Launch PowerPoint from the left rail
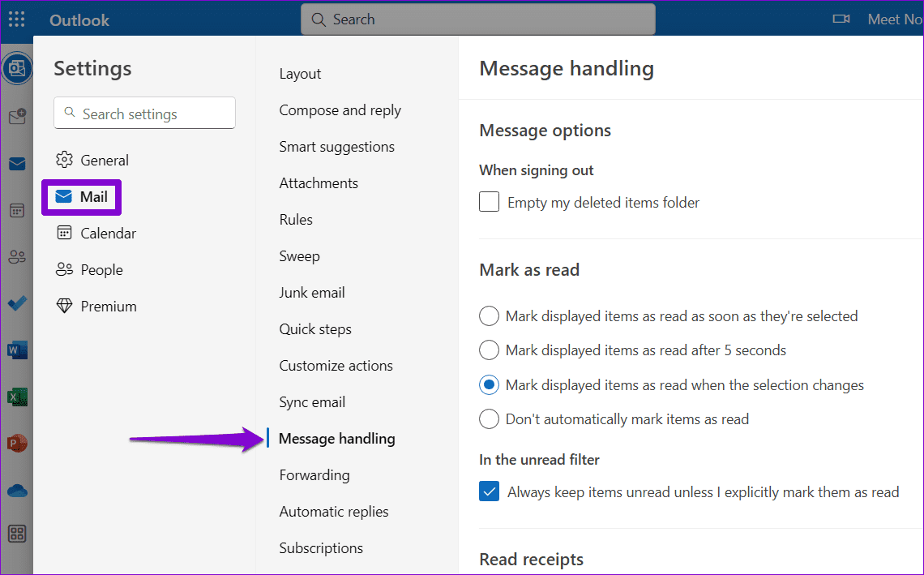This screenshot has width=924, height=575. click(17, 443)
